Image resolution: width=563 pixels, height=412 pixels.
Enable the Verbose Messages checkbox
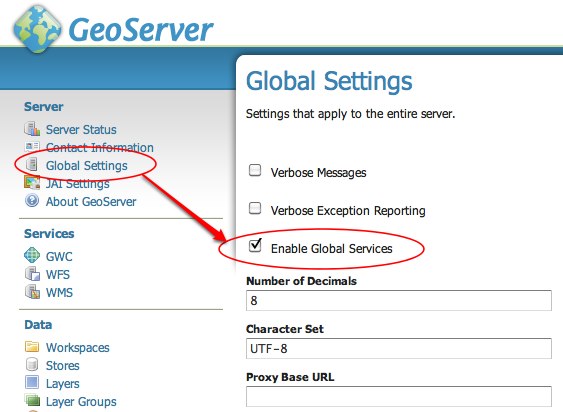255,171
